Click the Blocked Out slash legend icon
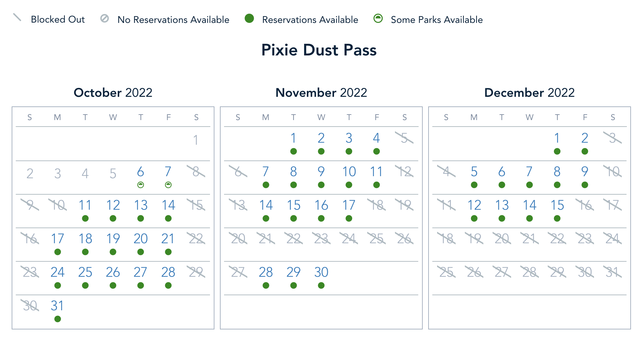The height and width of the screenshot is (338, 644). coord(17,17)
